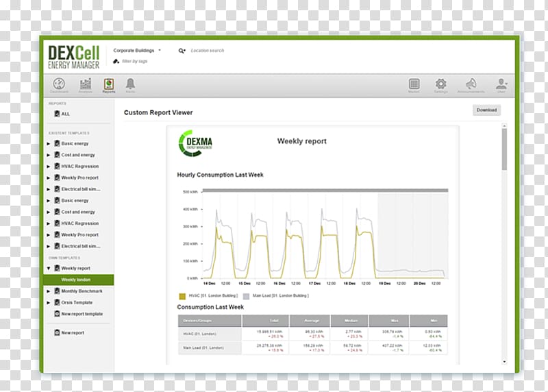Click the Download button
The height and width of the screenshot is (392, 548).
click(486, 110)
